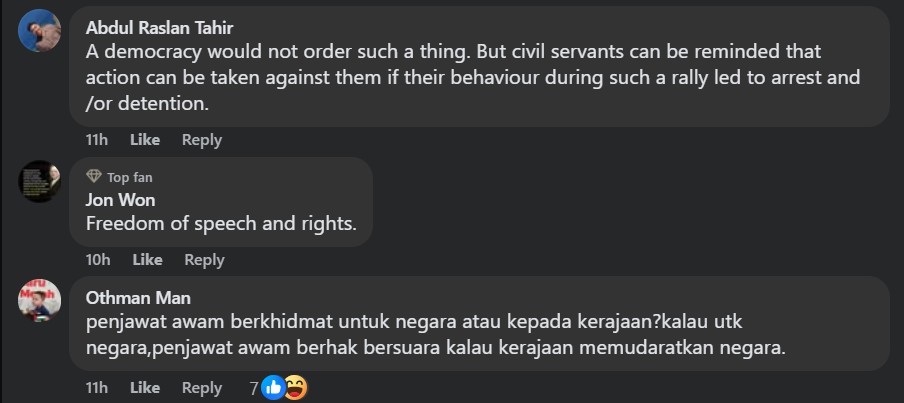The width and height of the screenshot is (904, 403).
Task: Click the blue thumbs-up reaction icon
Action: (273, 388)
